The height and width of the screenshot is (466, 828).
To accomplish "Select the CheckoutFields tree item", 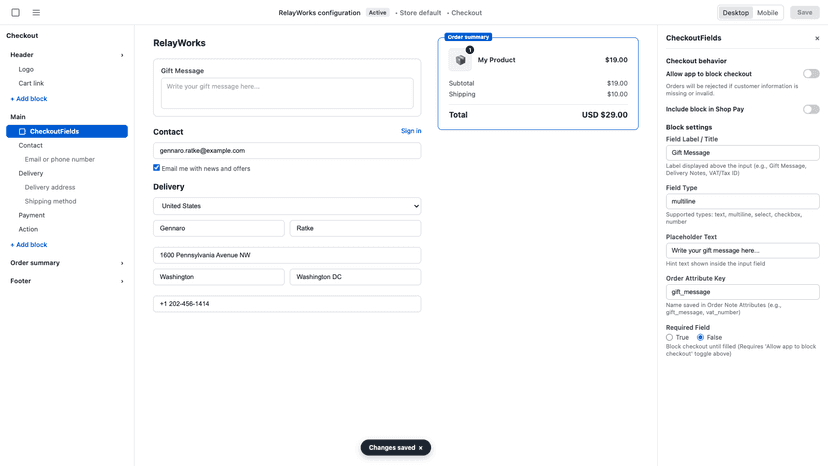I will 67,132.
